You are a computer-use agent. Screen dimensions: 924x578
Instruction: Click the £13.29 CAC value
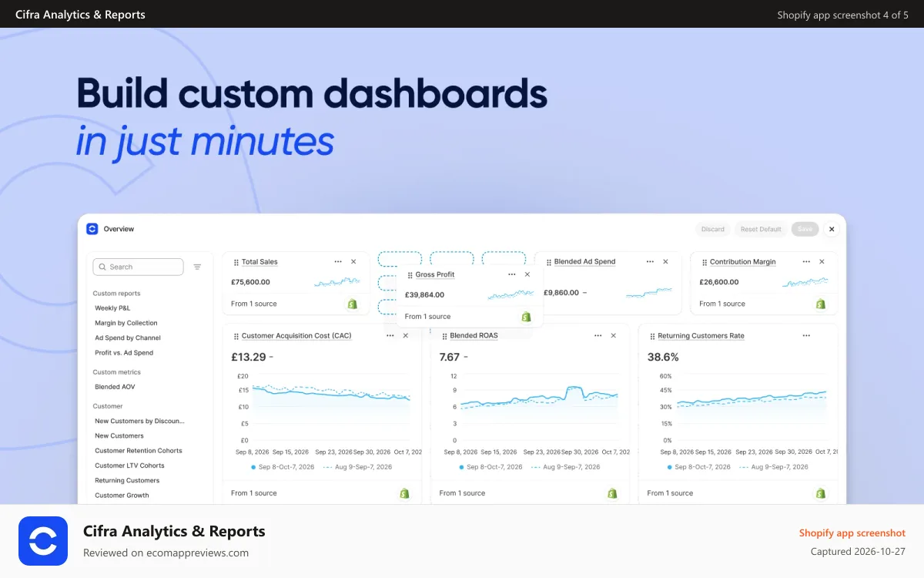(249, 357)
